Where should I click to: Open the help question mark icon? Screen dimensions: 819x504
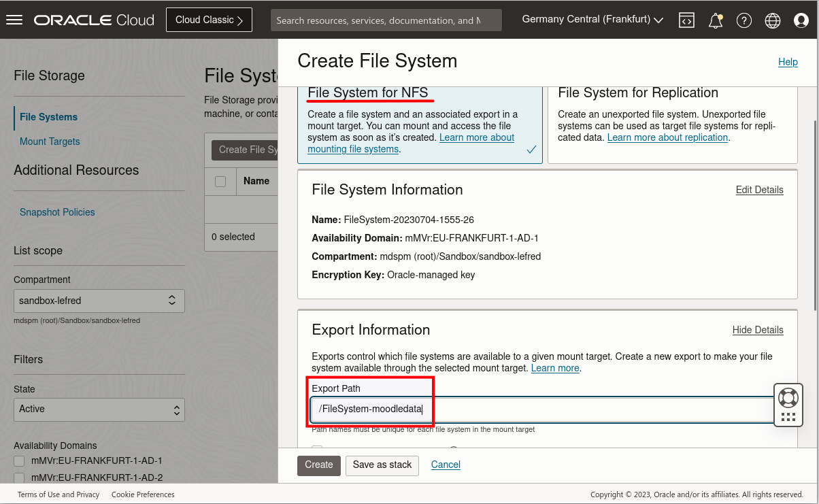[x=743, y=20]
